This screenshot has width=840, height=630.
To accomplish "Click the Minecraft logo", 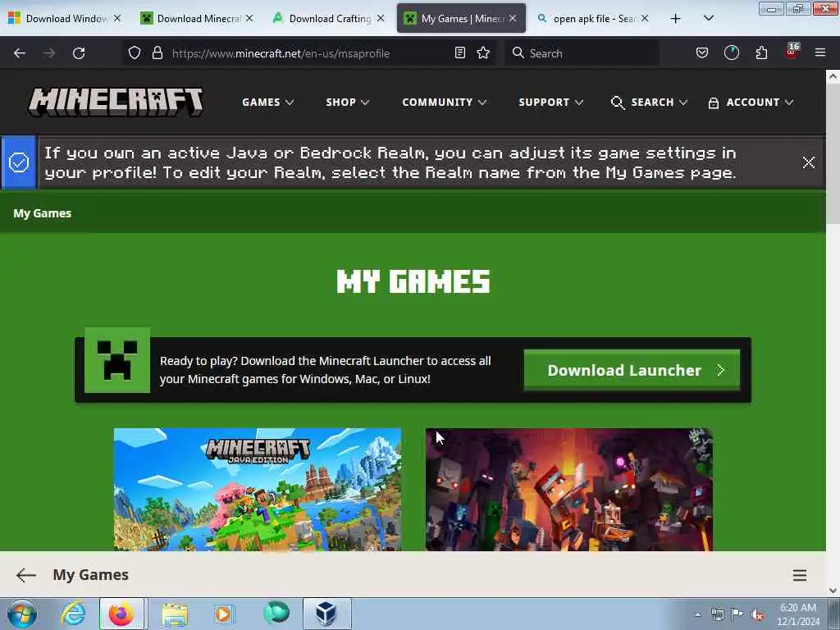I will pos(116,102).
